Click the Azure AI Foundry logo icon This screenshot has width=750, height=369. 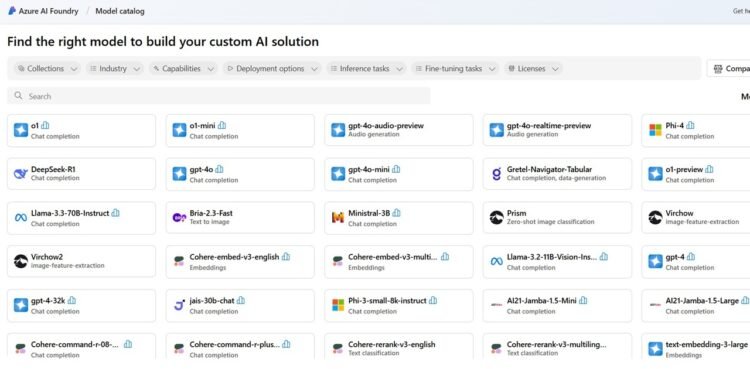[12, 11]
